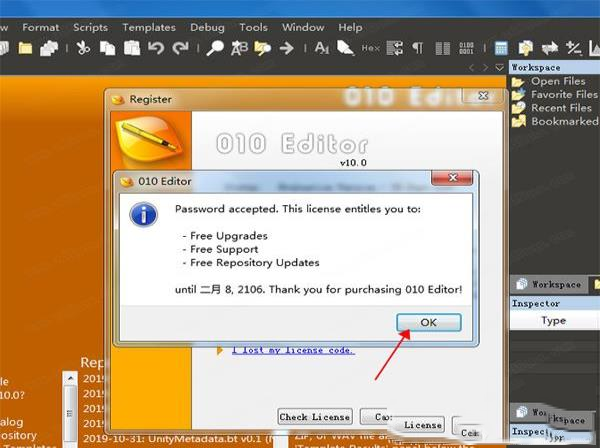Click the Paste clipboard icon

coord(132,48)
